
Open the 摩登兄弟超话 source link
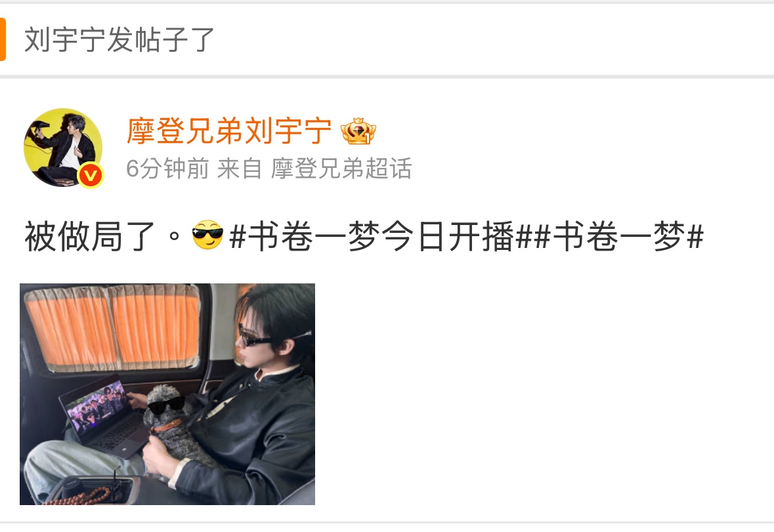(341, 169)
